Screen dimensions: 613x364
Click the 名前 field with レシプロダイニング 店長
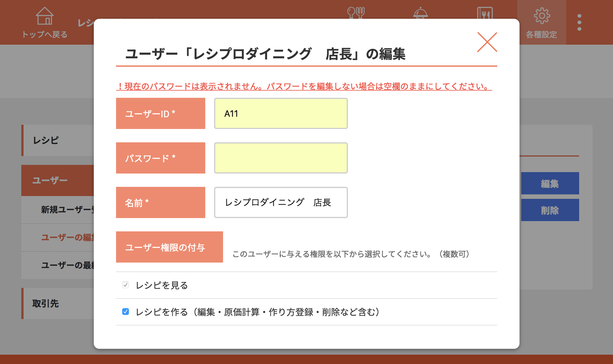pyautogui.click(x=281, y=202)
